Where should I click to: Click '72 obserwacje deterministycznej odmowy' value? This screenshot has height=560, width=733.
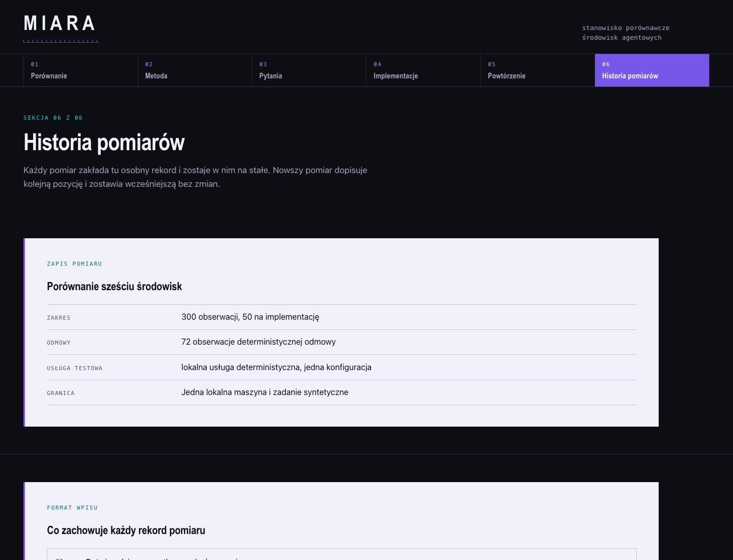(259, 342)
